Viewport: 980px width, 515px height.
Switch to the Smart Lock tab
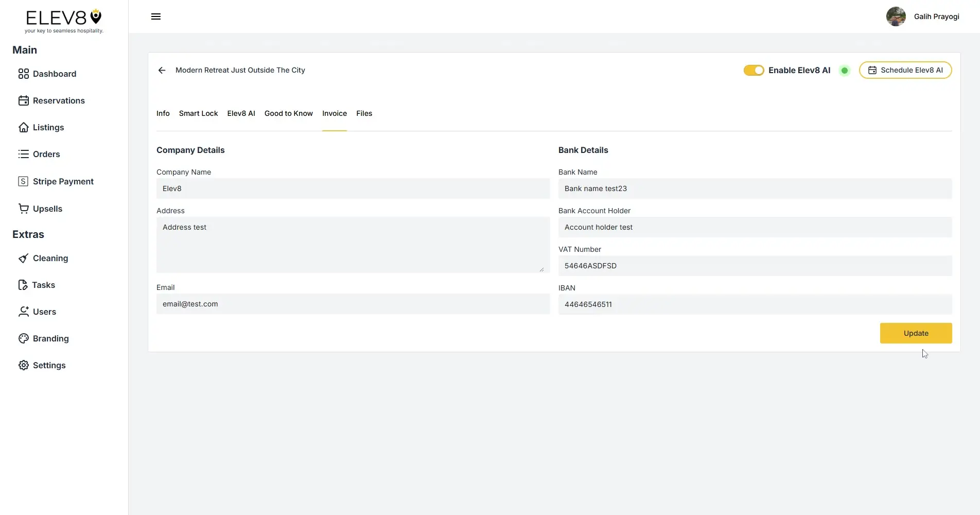[x=198, y=113]
